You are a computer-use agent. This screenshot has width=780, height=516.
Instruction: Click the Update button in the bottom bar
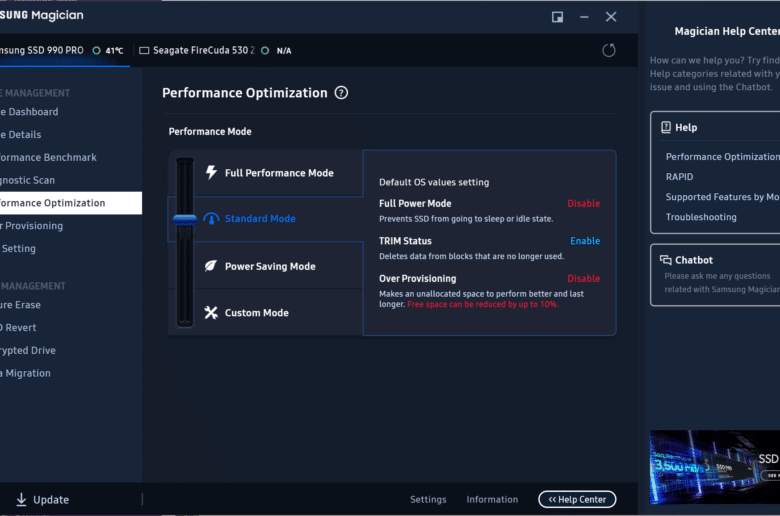point(43,500)
